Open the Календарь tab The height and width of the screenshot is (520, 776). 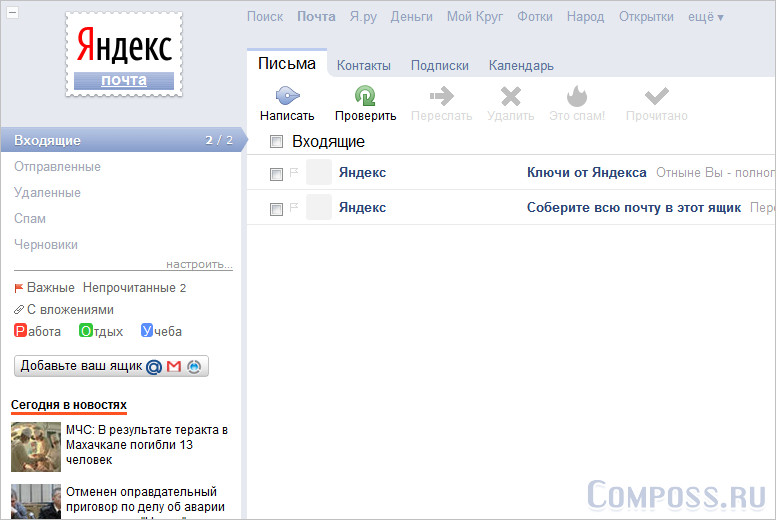click(x=520, y=66)
